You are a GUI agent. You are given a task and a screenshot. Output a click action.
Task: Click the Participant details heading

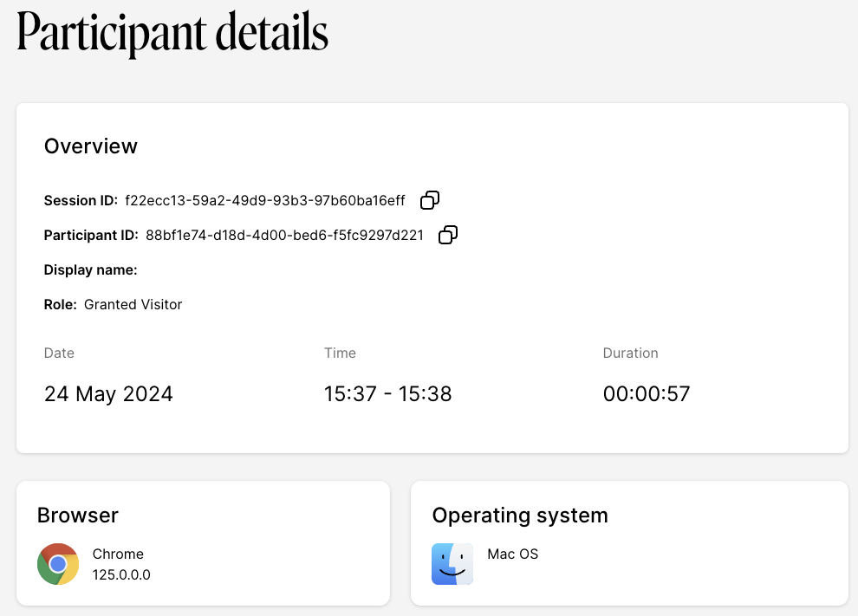[x=172, y=33]
